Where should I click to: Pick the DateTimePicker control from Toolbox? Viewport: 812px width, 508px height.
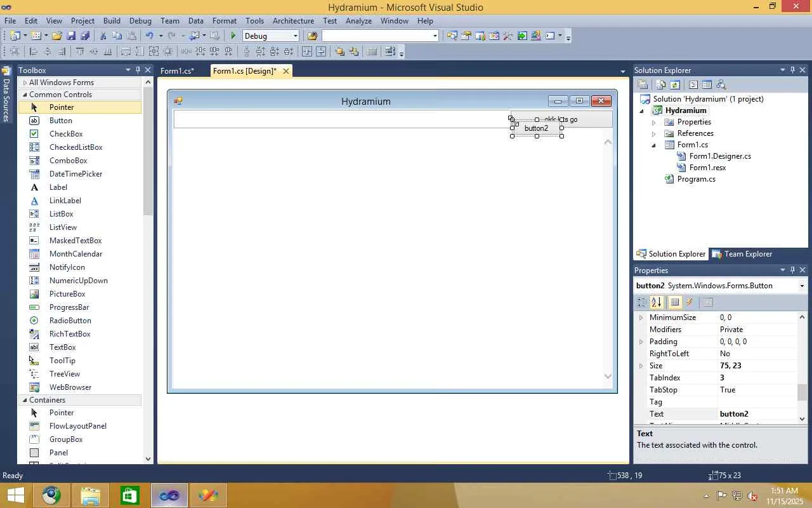(79, 174)
